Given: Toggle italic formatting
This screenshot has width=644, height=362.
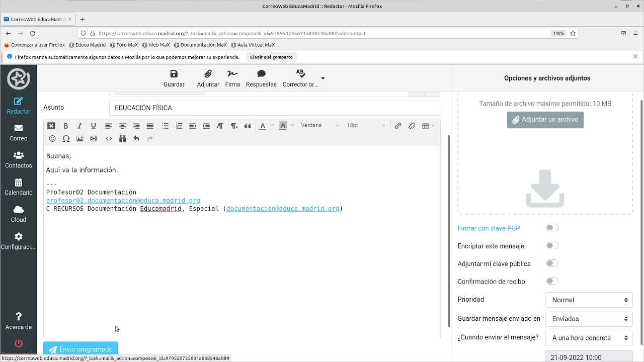Looking at the screenshot, I should click(79, 126).
